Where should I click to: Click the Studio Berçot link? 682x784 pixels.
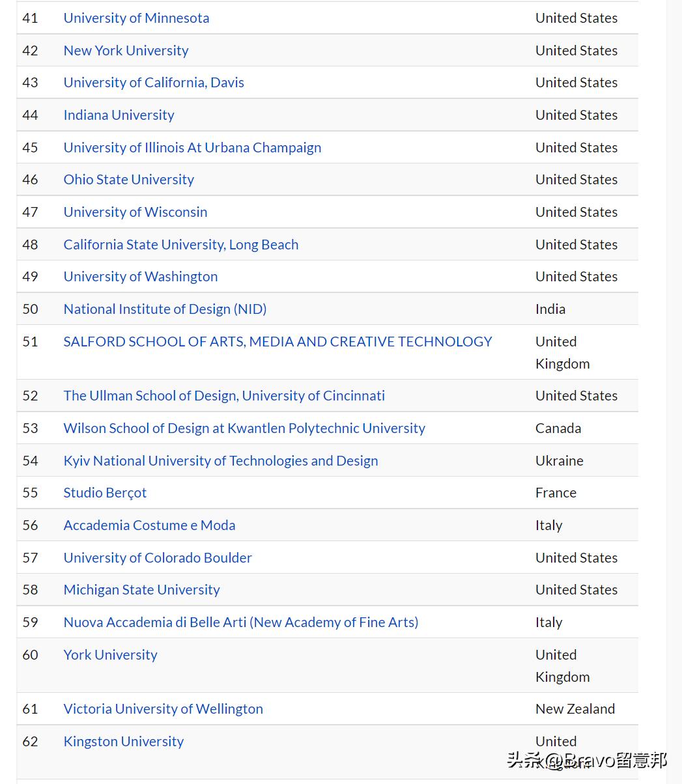tap(105, 493)
